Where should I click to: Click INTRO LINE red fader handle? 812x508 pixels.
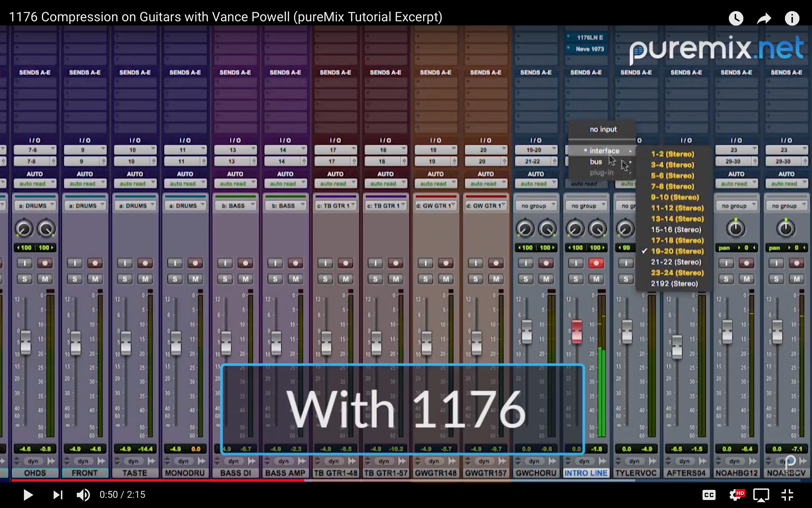click(x=577, y=332)
